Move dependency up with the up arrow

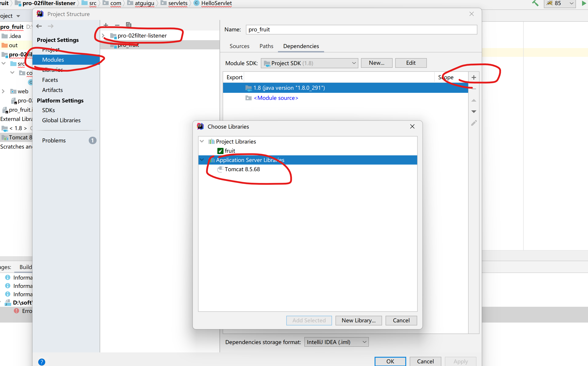pyautogui.click(x=474, y=100)
